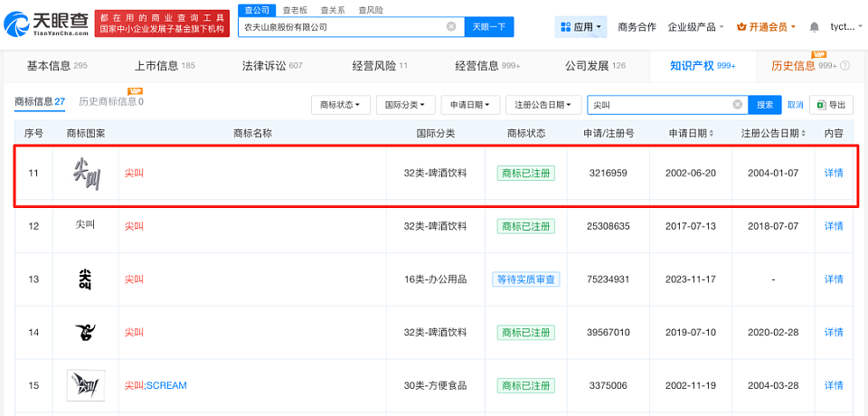Click 尖叫 name link in row 14
Screen dimensions: 868x416
tap(134, 333)
